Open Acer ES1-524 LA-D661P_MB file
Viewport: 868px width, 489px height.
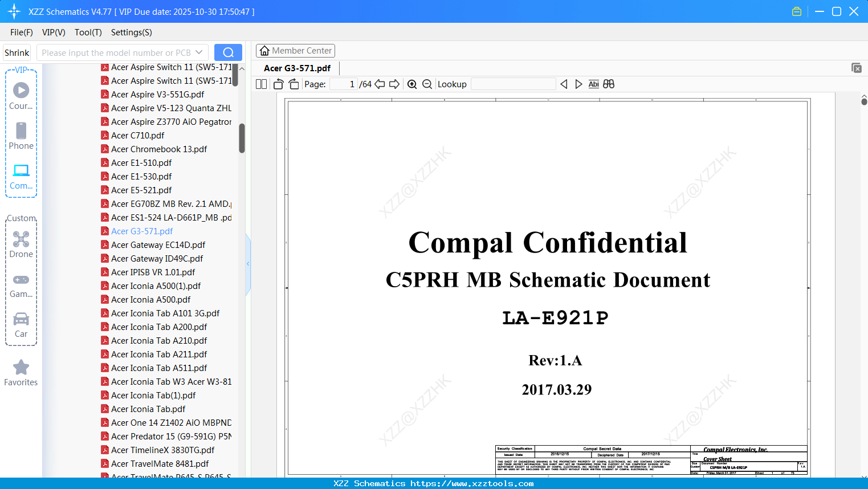click(x=166, y=218)
